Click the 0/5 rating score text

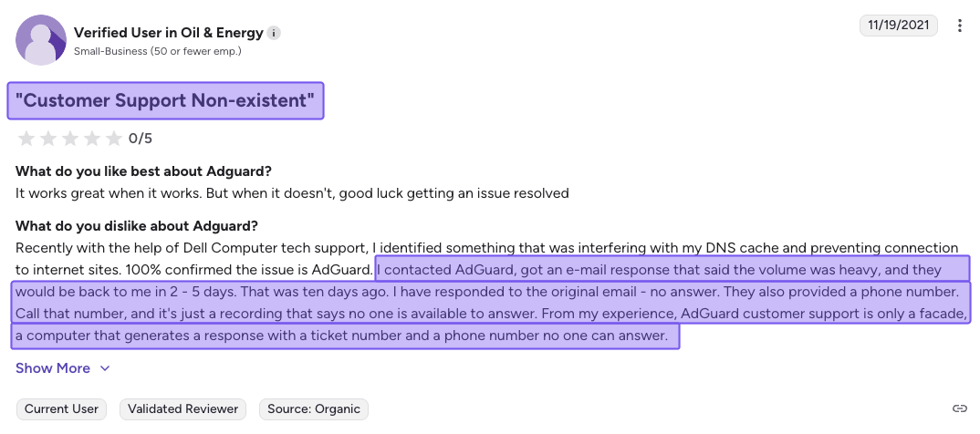[141, 139]
